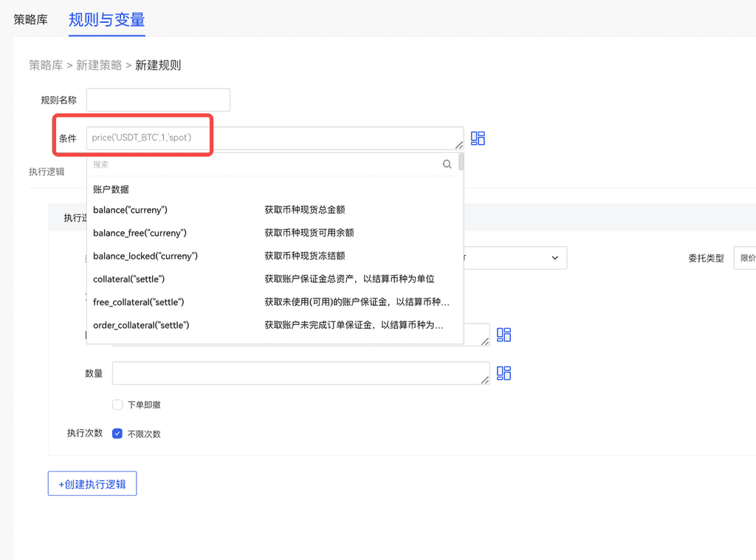Toggle the 下单即撤 checkbox
The width and height of the screenshot is (756, 560).
117,405
